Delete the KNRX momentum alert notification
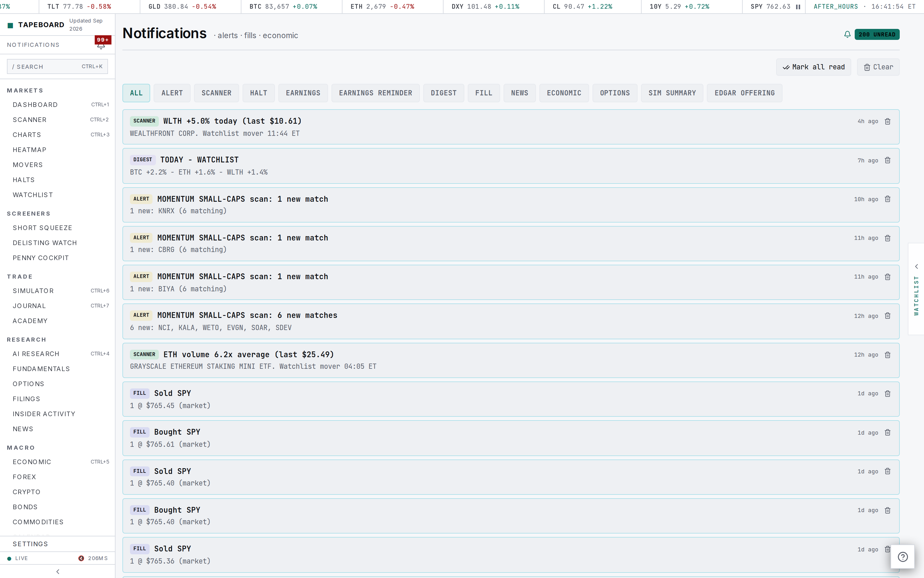The width and height of the screenshot is (924, 578). (888, 199)
